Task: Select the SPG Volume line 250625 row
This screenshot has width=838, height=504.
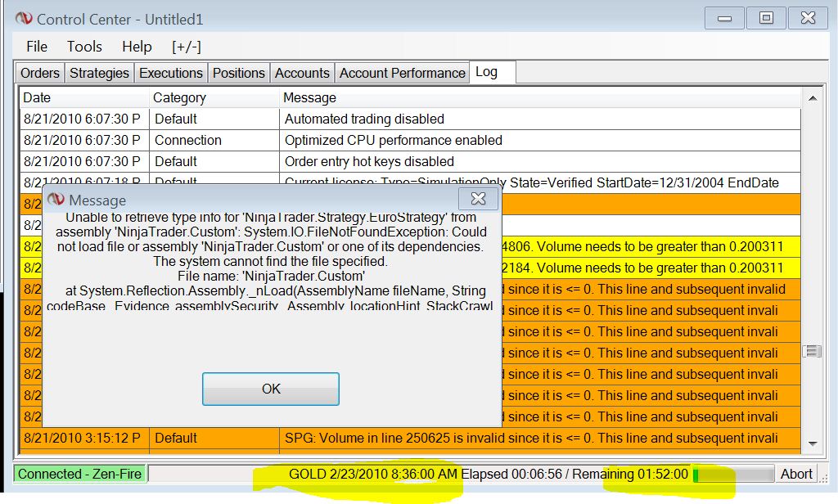Action: 411,439
